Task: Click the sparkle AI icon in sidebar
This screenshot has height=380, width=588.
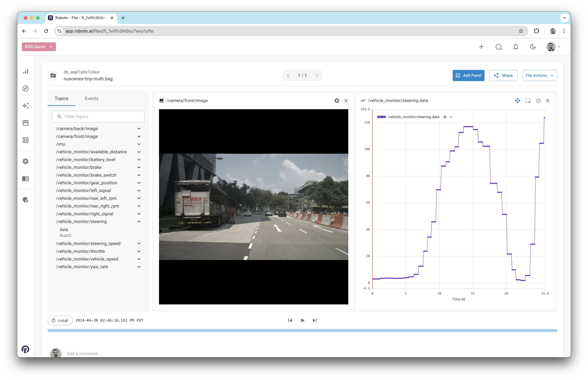Action: (x=26, y=106)
